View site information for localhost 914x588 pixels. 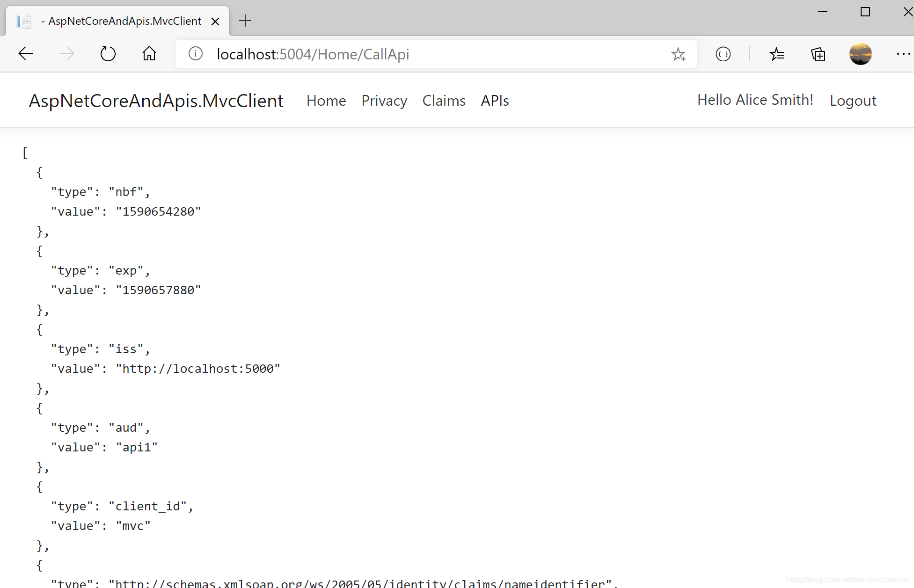(195, 53)
